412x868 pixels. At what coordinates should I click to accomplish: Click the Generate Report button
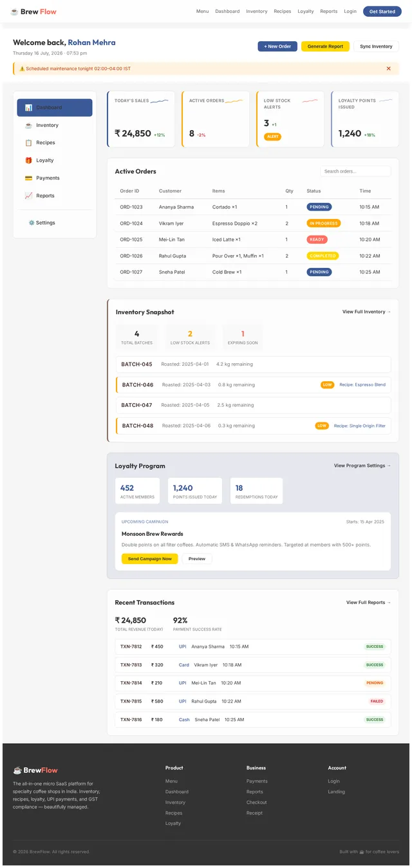pyautogui.click(x=325, y=46)
